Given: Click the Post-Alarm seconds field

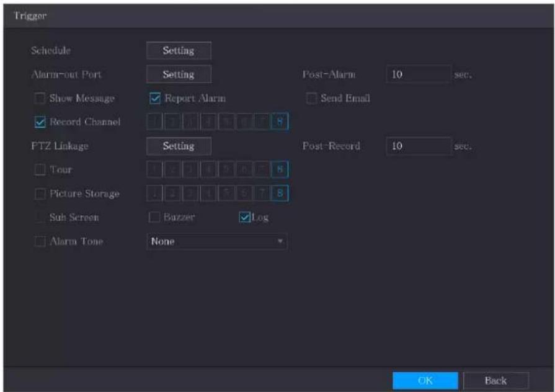Looking at the screenshot, I should point(419,74).
